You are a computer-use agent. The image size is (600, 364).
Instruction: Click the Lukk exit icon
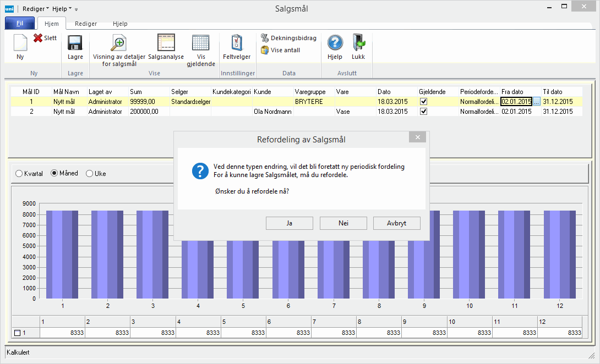tap(358, 43)
